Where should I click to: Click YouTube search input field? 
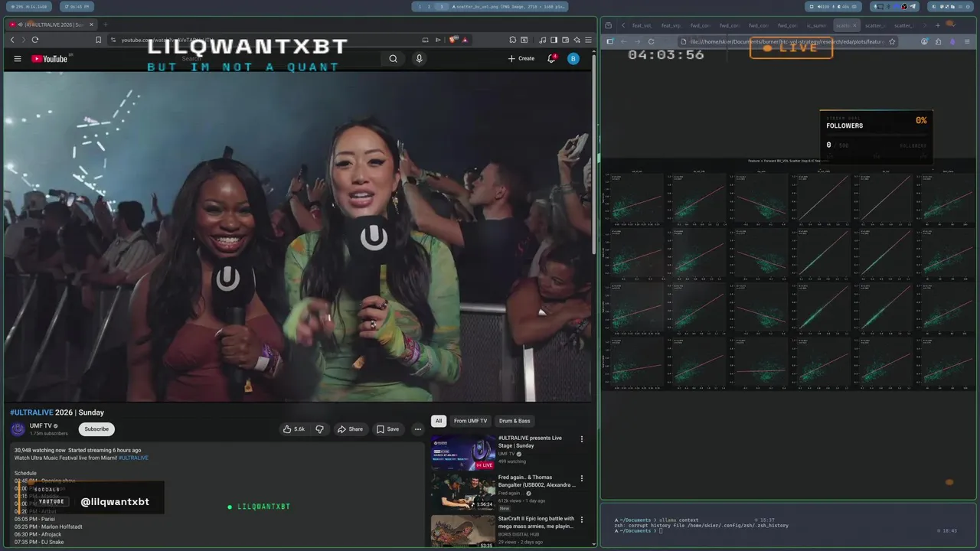tap(279, 59)
